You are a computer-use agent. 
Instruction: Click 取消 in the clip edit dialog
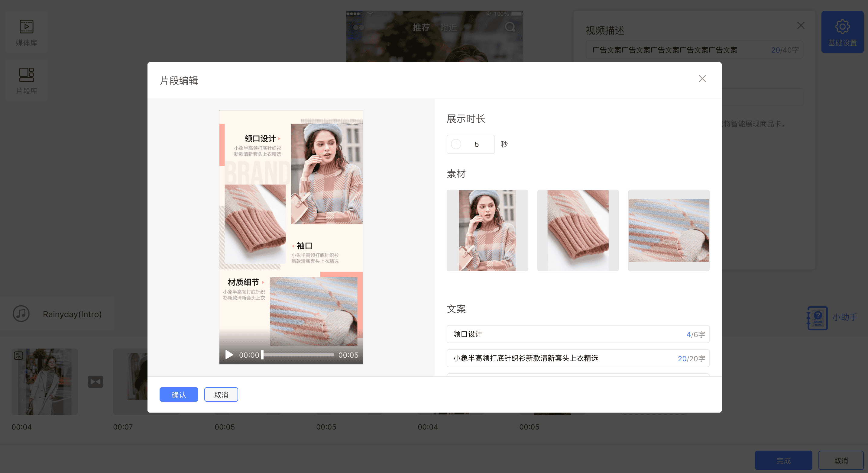pyautogui.click(x=221, y=394)
